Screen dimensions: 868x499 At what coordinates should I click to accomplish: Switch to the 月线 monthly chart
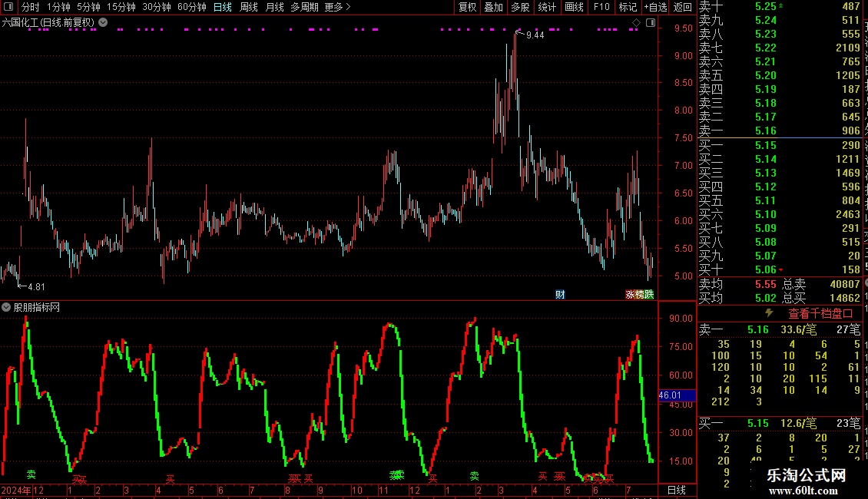(274, 7)
